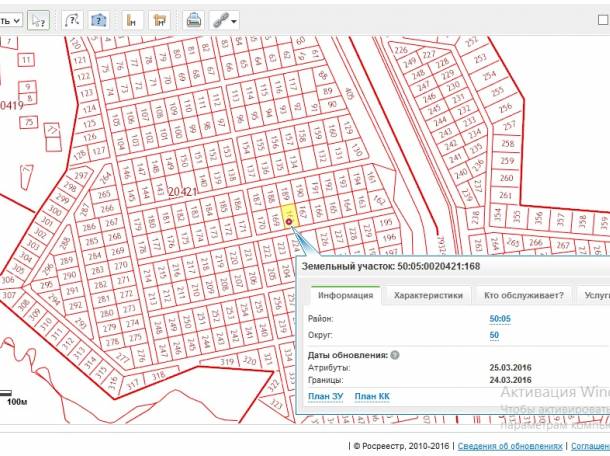Click the help icon next to Даты обновления
The height and width of the screenshot is (456, 610).
click(395, 355)
